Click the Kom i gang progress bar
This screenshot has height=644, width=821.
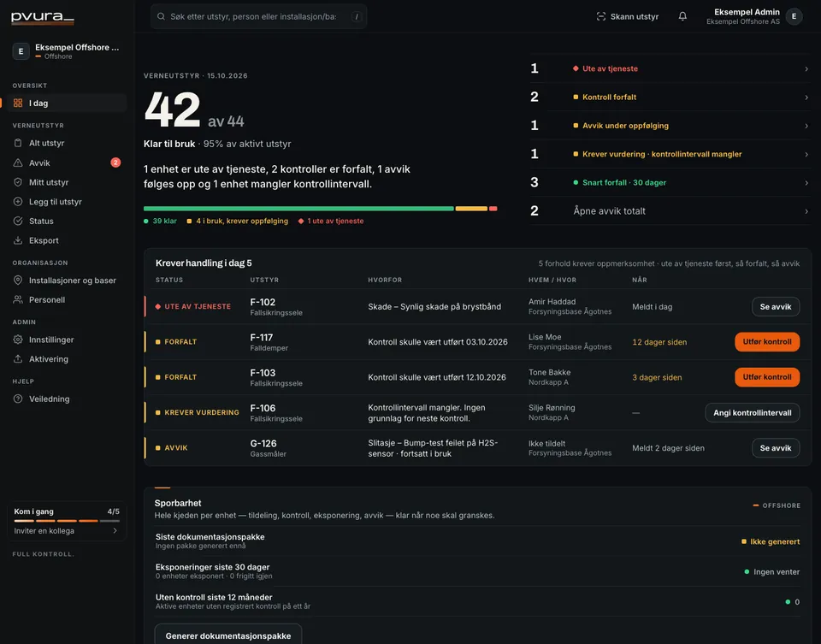(x=67, y=521)
